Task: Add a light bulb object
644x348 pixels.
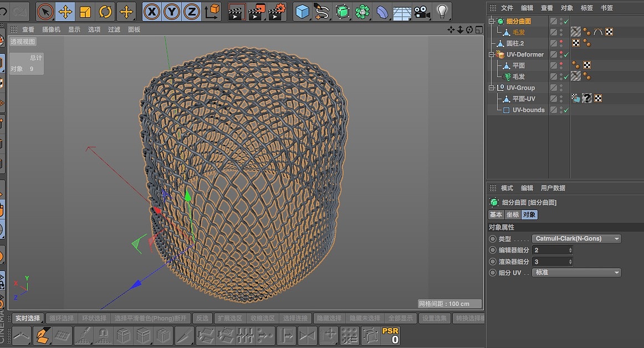Action: coord(442,12)
